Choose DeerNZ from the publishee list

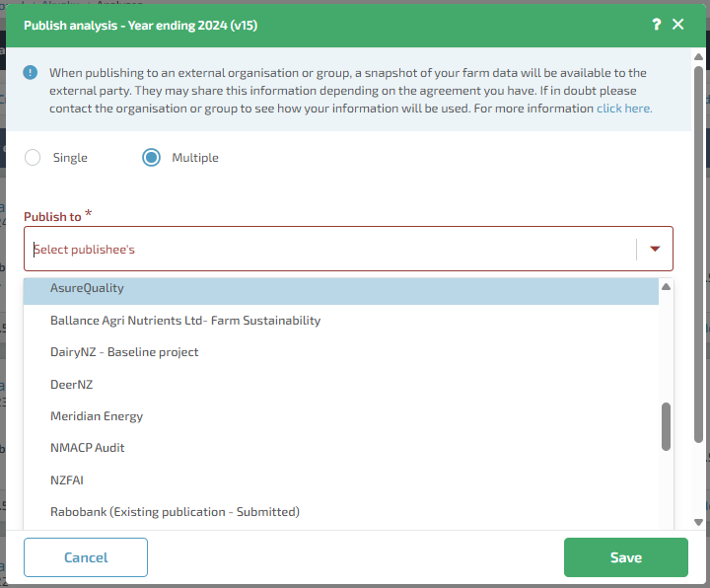pyautogui.click(x=341, y=385)
